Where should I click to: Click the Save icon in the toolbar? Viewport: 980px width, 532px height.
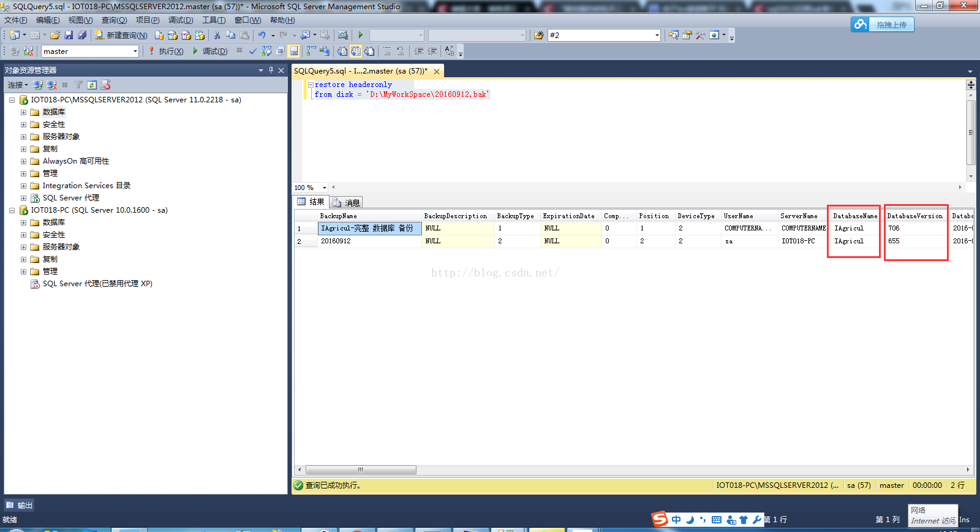coord(69,36)
